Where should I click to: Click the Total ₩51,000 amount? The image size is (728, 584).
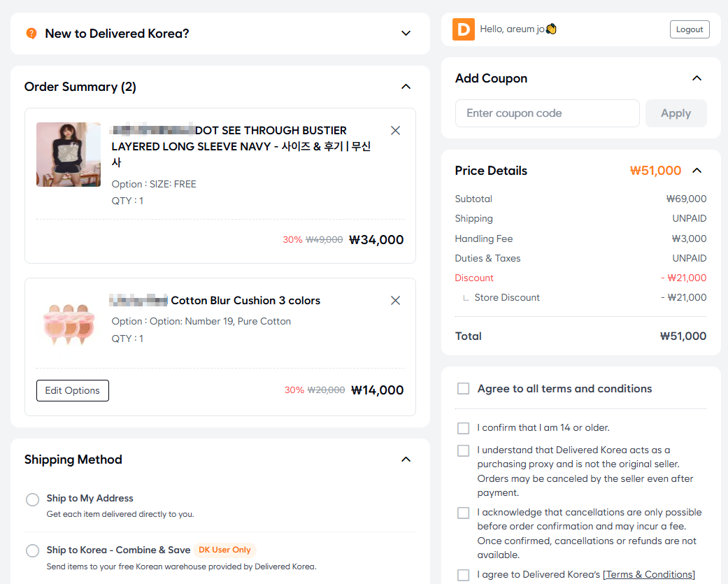[683, 336]
